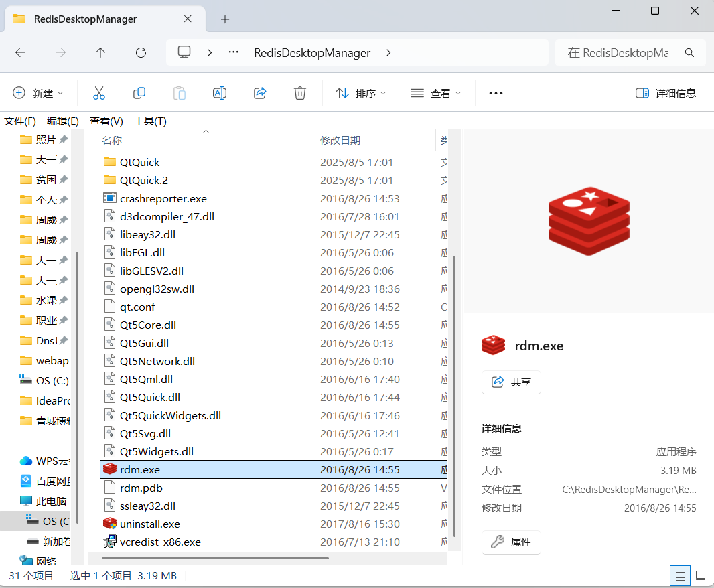Viewport: 714px width, 588px height.
Task: Click RedisDesktopManager breadcrumb in address bar
Action: tap(312, 53)
